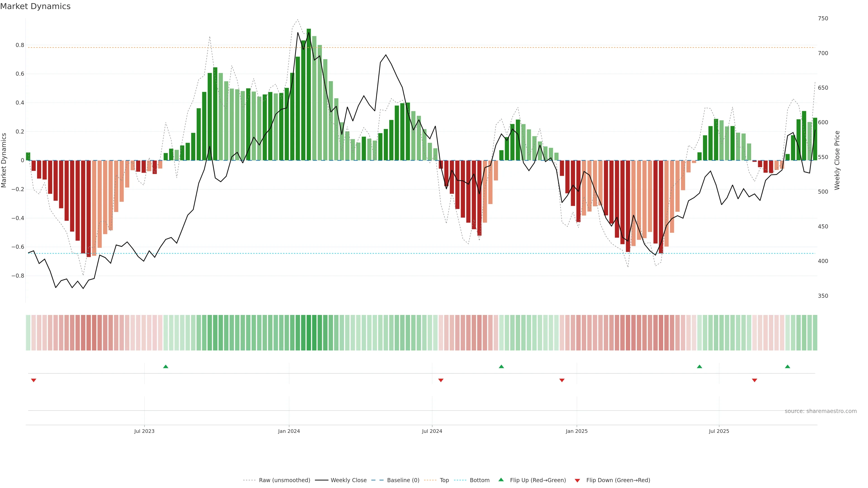Toggle Weekly Close series in legend
This screenshot has width=868, height=488.
tap(348, 480)
